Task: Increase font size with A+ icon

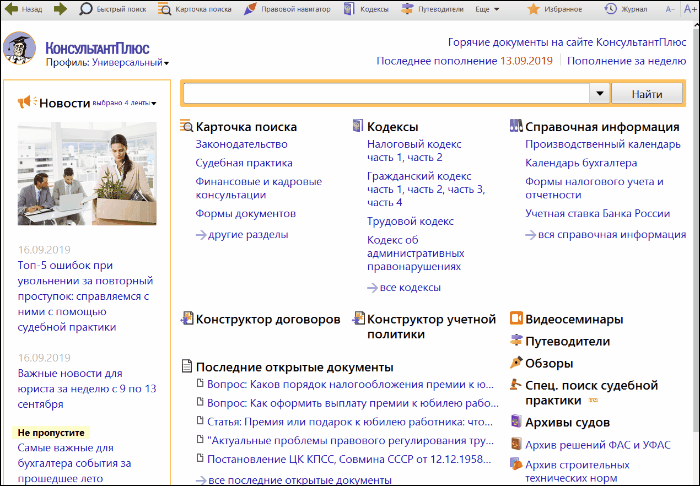Action: pos(690,9)
